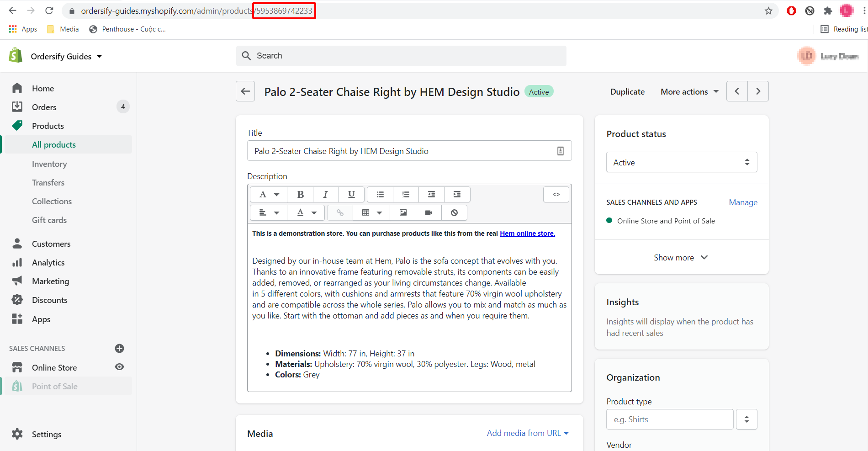This screenshot has height=451, width=868.
Task: Click the browser address bar URL
Action: (x=196, y=11)
